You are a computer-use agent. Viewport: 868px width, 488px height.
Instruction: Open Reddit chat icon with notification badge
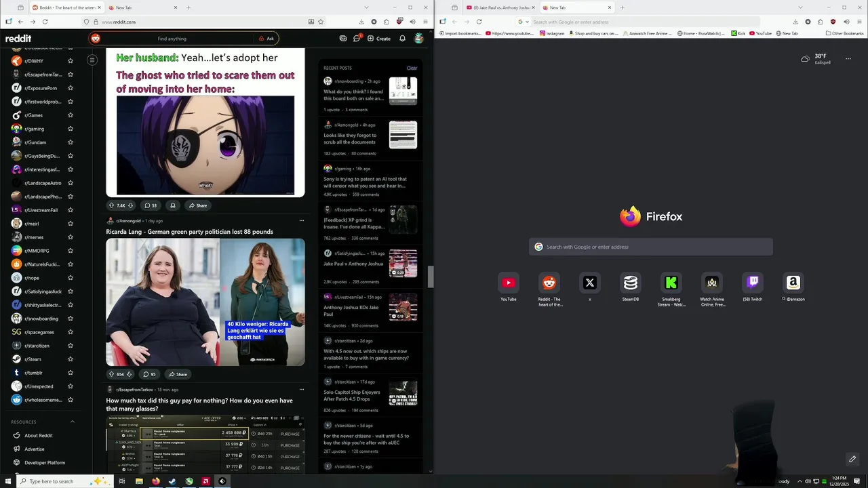[357, 39]
